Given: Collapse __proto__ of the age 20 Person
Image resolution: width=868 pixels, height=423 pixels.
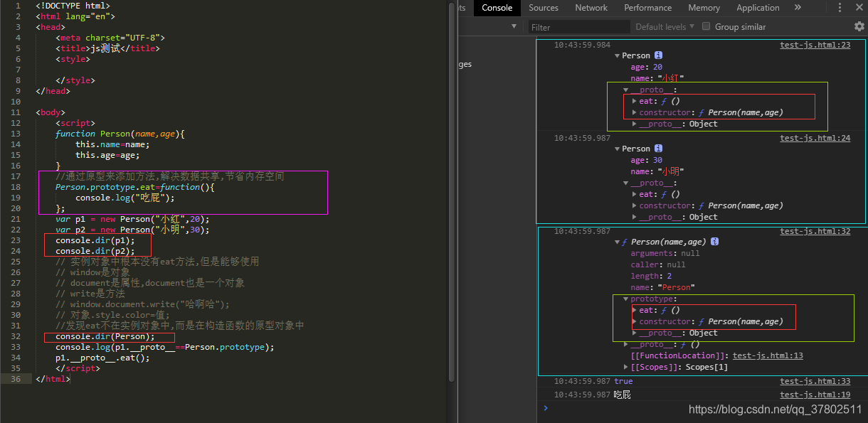Looking at the screenshot, I should point(626,90).
